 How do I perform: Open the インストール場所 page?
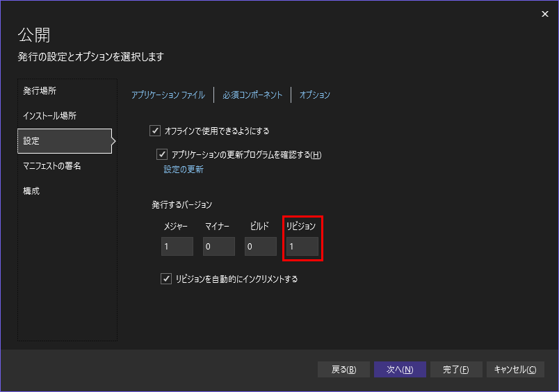tap(50, 116)
